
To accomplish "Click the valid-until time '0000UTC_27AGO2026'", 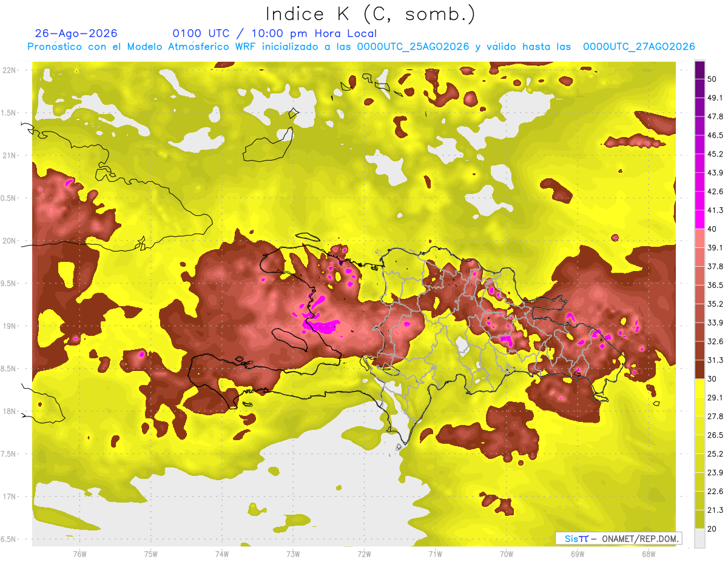I will 639,47.
